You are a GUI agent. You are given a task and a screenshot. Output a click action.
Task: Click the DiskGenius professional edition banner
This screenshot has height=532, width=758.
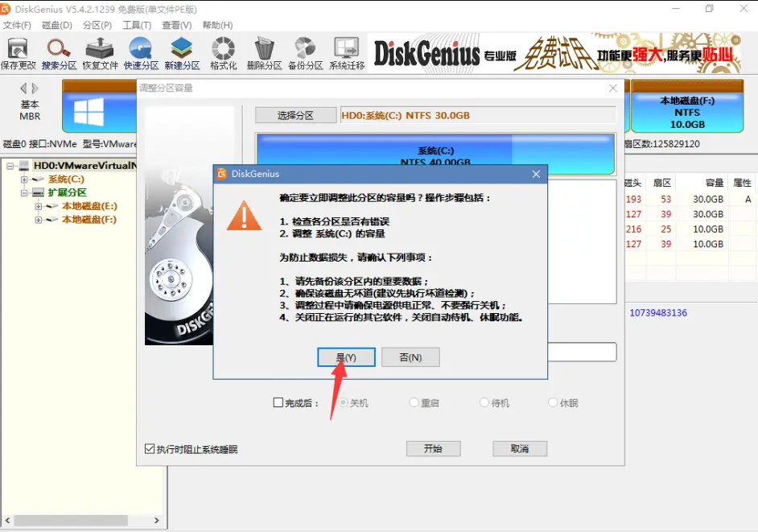pos(556,54)
